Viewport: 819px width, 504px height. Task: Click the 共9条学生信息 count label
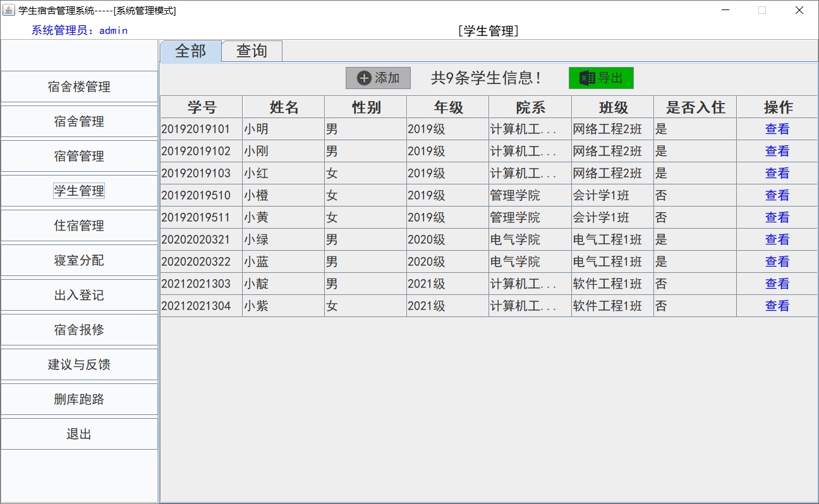pos(487,78)
